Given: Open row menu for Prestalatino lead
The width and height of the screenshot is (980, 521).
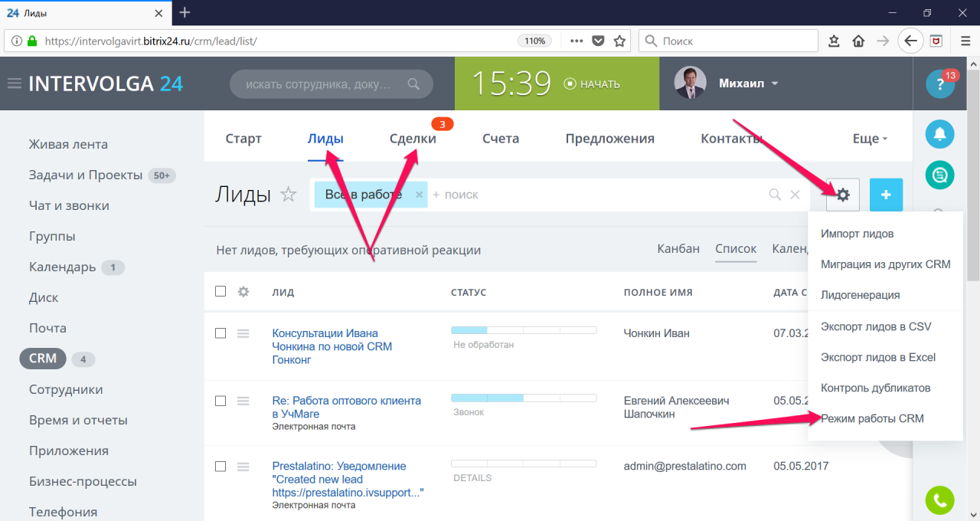Looking at the screenshot, I should pos(243,466).
